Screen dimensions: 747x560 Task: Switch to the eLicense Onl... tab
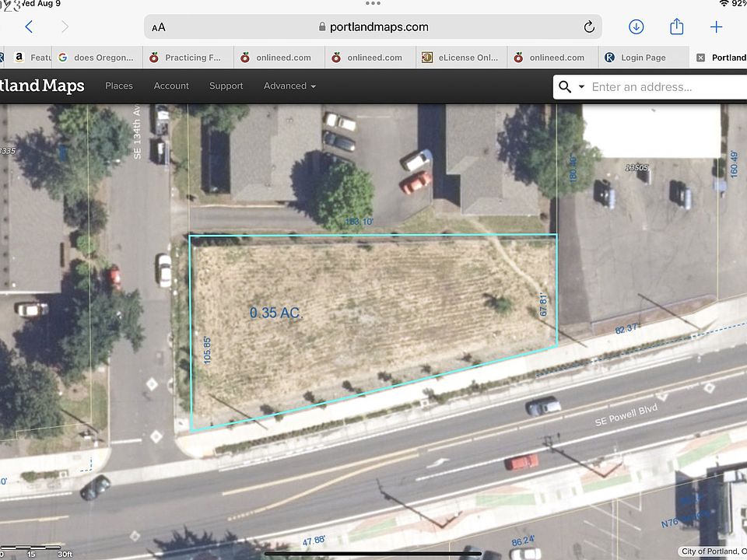[x=461, y=58]
